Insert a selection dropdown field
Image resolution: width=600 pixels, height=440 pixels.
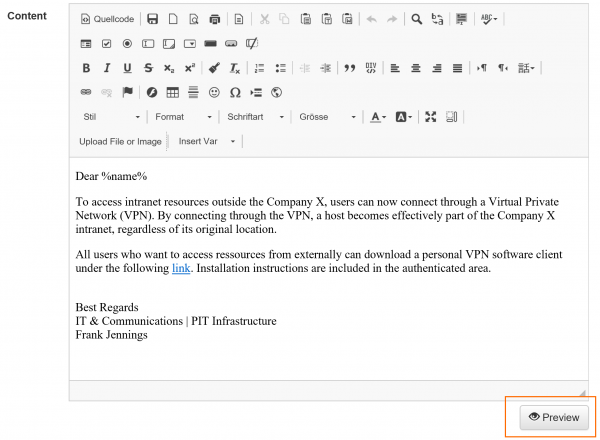(190, 44)
